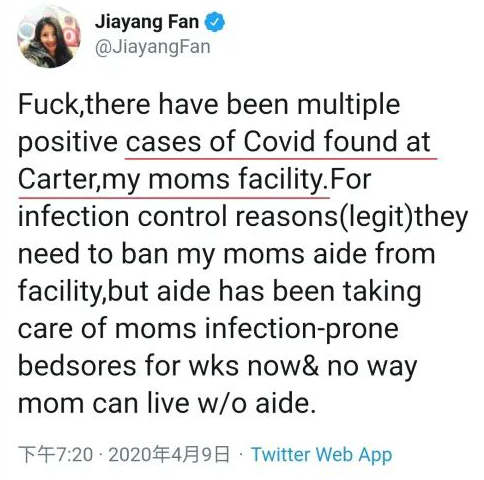Click the opening word 'Fuck,there'
Viewport: 484px width, 480px height.
[x=84, y=104]
